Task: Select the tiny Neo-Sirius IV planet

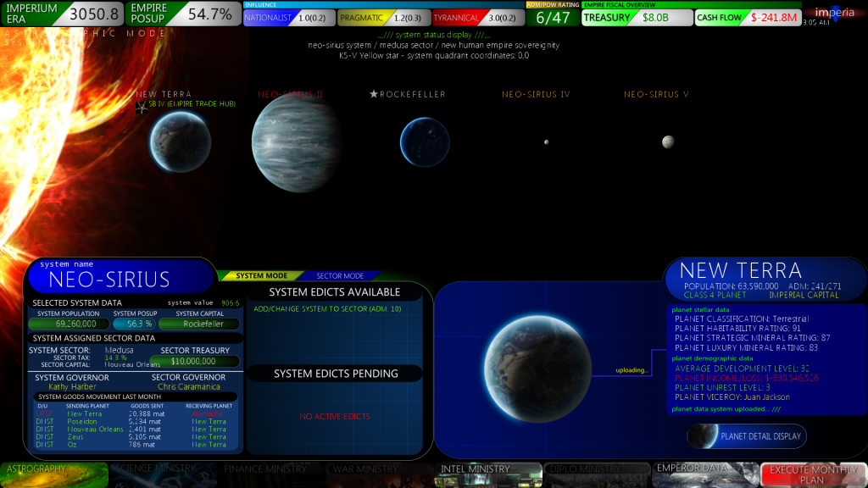Action: [547, 142]
